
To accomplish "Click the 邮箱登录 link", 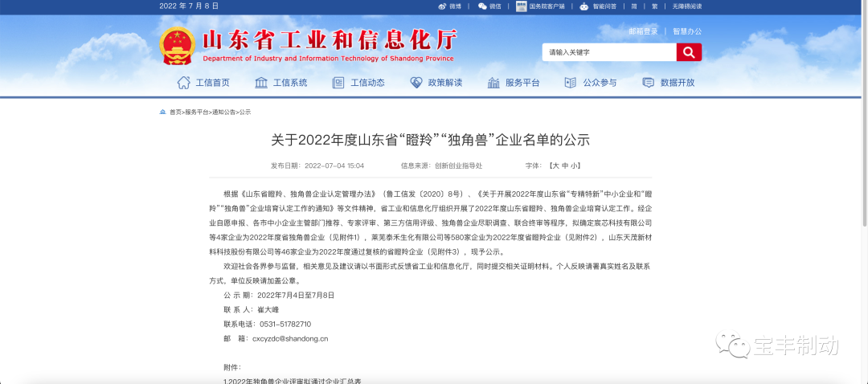I will pos(643,31).
